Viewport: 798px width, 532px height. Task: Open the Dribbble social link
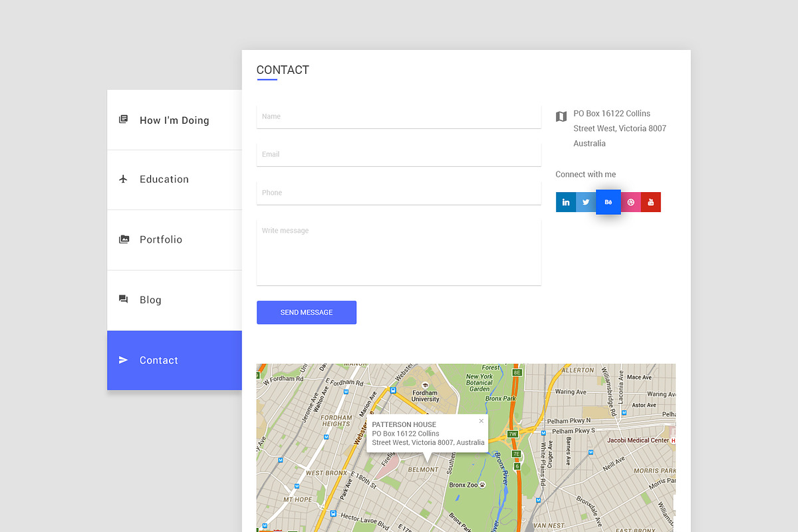630,202
